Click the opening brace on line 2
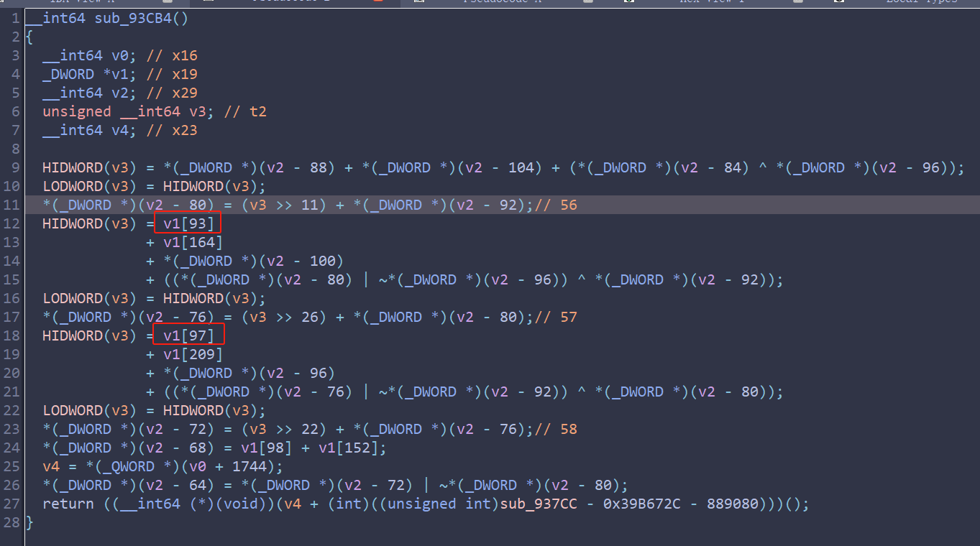This screenshot has height=546, width=980. click(29, 37)
